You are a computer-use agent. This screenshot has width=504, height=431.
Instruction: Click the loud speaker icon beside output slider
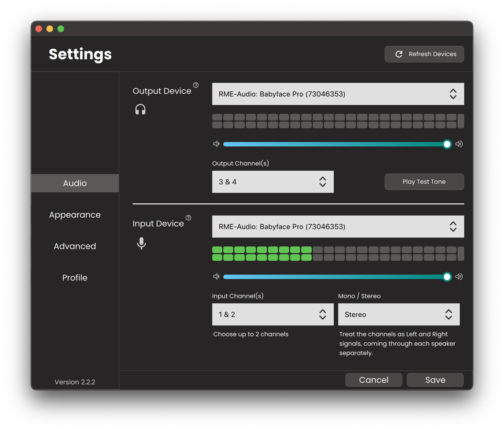pos(459,144)
